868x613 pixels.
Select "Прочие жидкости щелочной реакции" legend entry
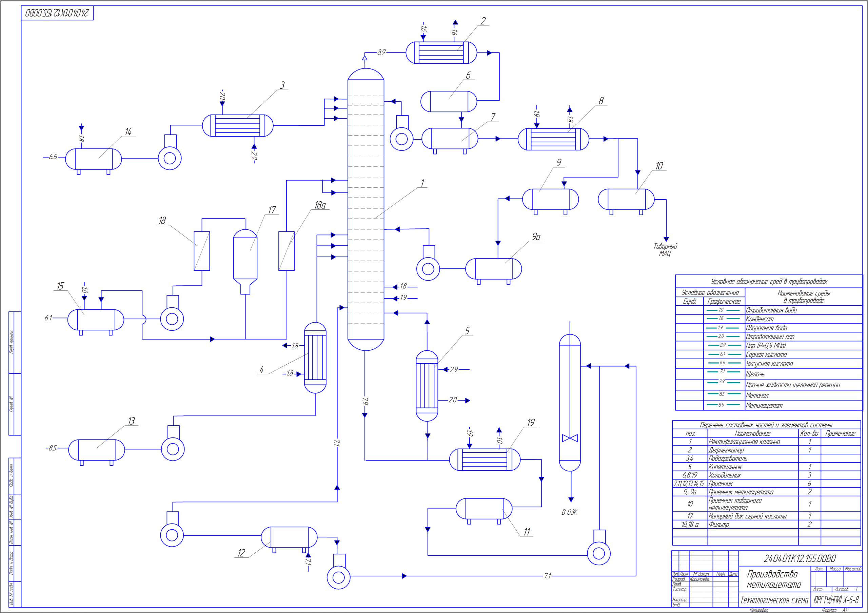793,385
